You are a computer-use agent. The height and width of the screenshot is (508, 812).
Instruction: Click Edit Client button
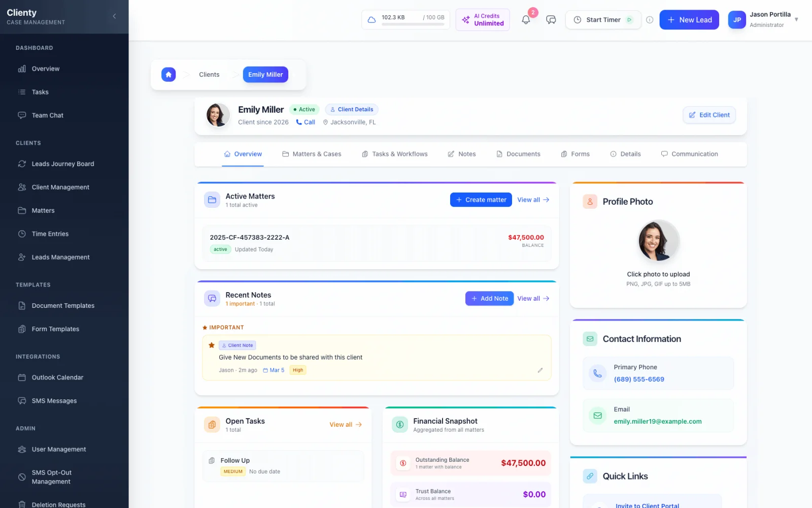click(709, 115)
